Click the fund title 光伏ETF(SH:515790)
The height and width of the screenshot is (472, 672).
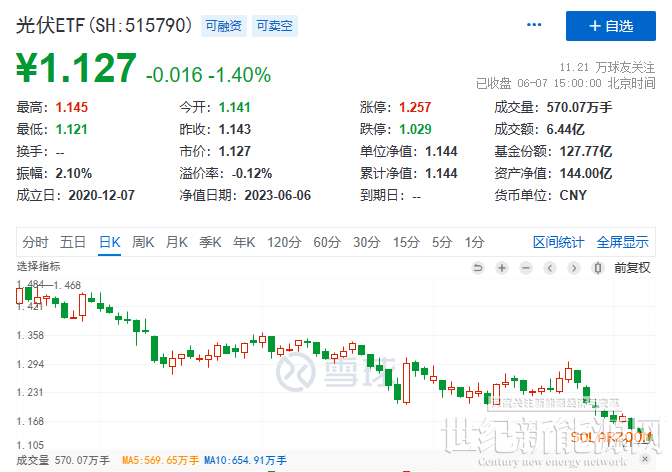click(x=104, y=25)
